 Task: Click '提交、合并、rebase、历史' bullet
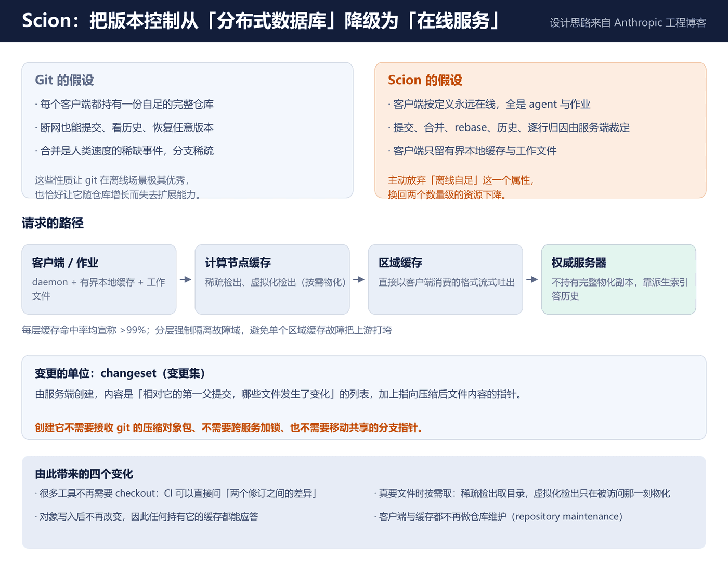point(509,127)
